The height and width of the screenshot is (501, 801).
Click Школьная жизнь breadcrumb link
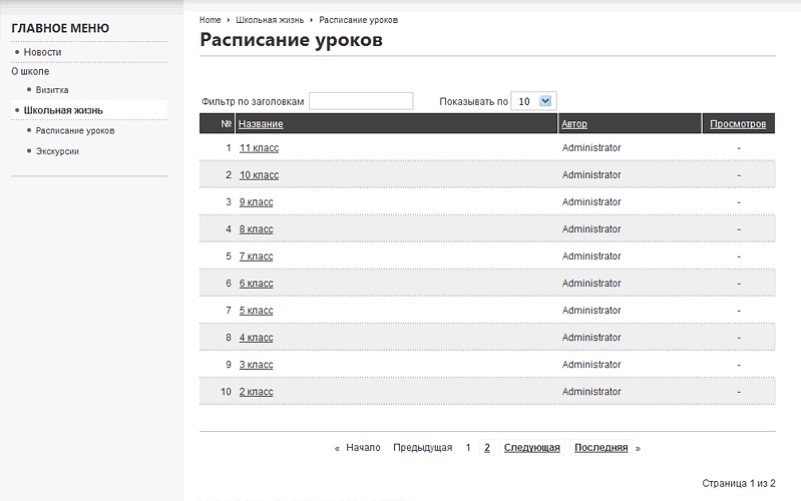point(271,20)
